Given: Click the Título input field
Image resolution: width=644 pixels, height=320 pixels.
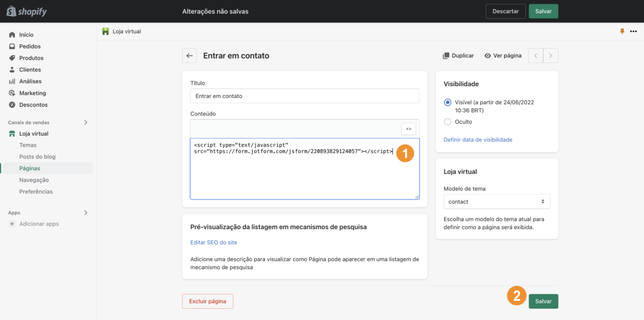Looking at the screenshot, I should point(304,96).
